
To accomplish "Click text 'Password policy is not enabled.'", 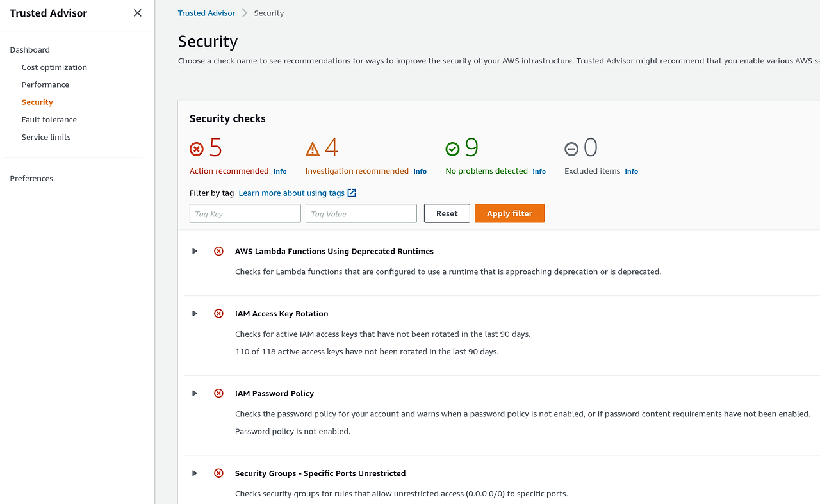I will pyautogui.click(x=293, y=432).
